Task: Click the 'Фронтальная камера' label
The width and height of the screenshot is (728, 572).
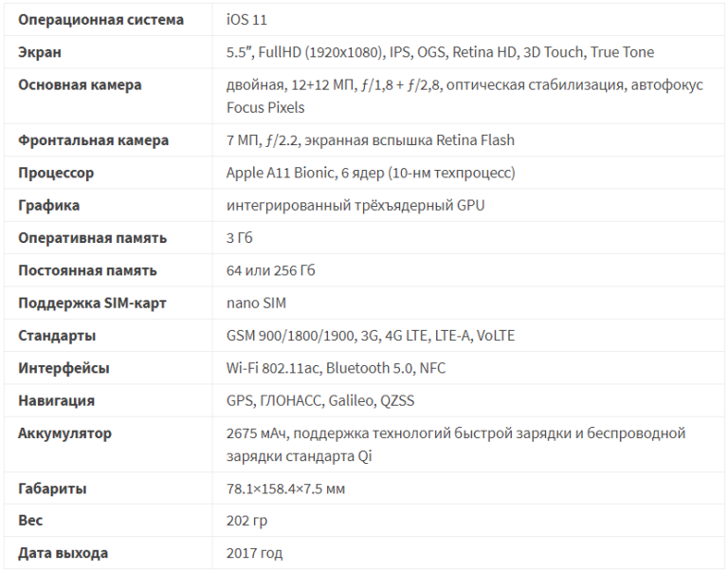Action: [93, 140]
